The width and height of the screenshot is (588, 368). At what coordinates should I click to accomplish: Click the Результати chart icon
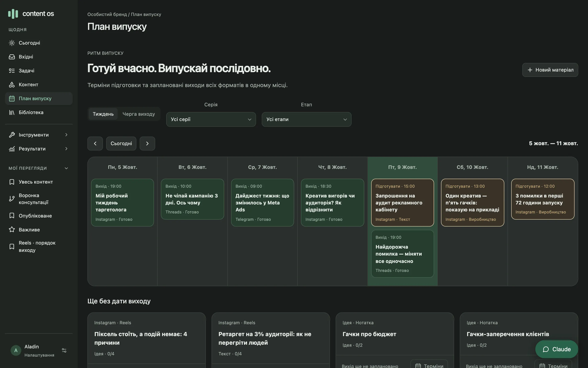[x=12, y=149]
